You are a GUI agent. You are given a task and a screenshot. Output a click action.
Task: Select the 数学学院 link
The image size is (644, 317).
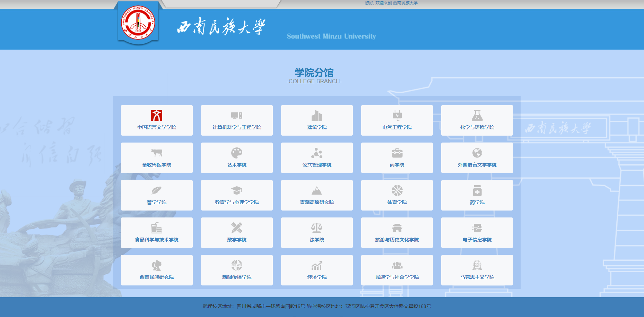pyautogui.click(x=237, y=240)
